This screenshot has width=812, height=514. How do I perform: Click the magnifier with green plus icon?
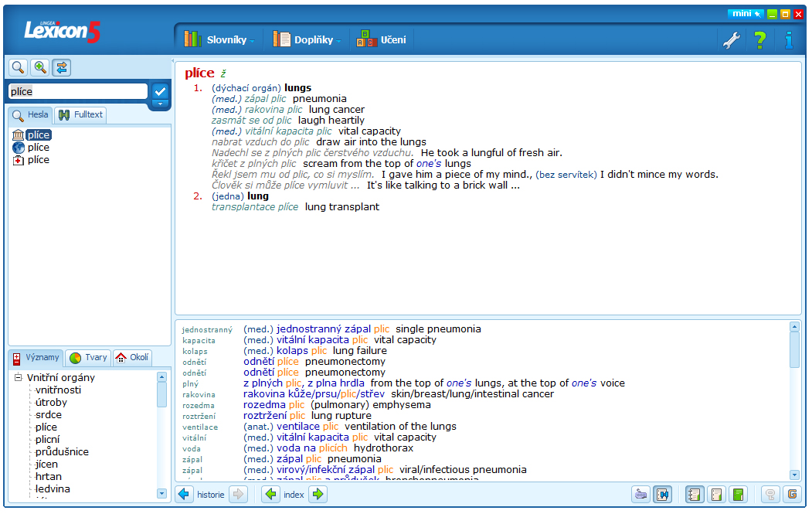(x=39, y=67)
